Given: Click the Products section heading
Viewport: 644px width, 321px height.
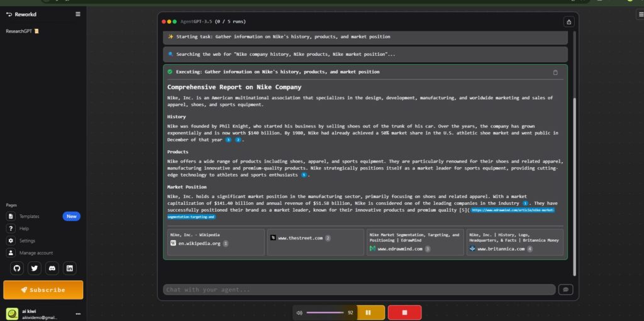Looking at the screenshot, I should [x=178, y=152].
